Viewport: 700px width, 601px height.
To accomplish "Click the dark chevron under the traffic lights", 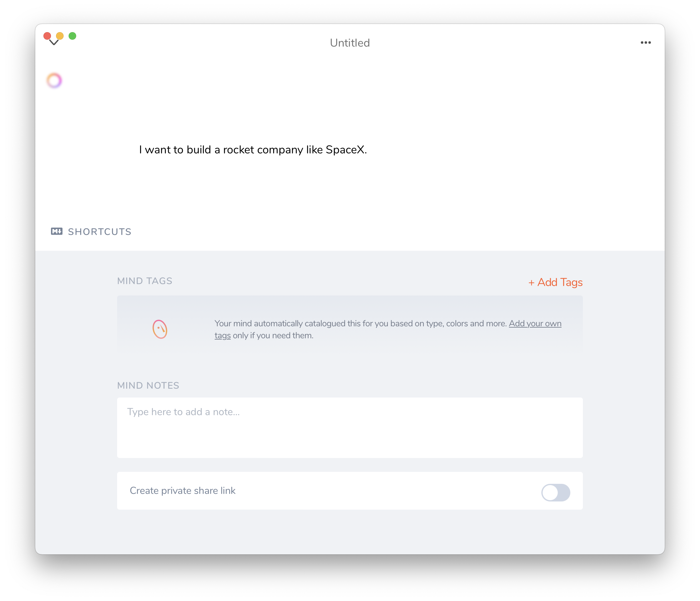I will click(x=54, y=43).
